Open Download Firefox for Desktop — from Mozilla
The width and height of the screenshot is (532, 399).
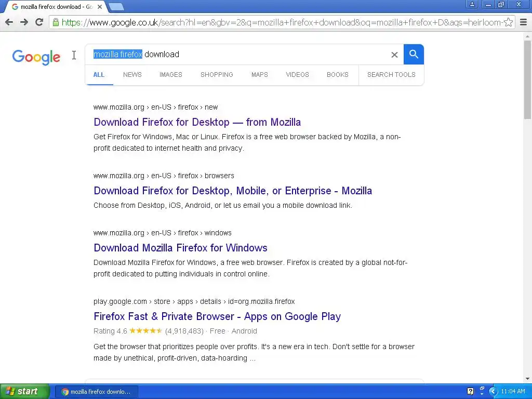pyautogui.click(x=197, y=122)
